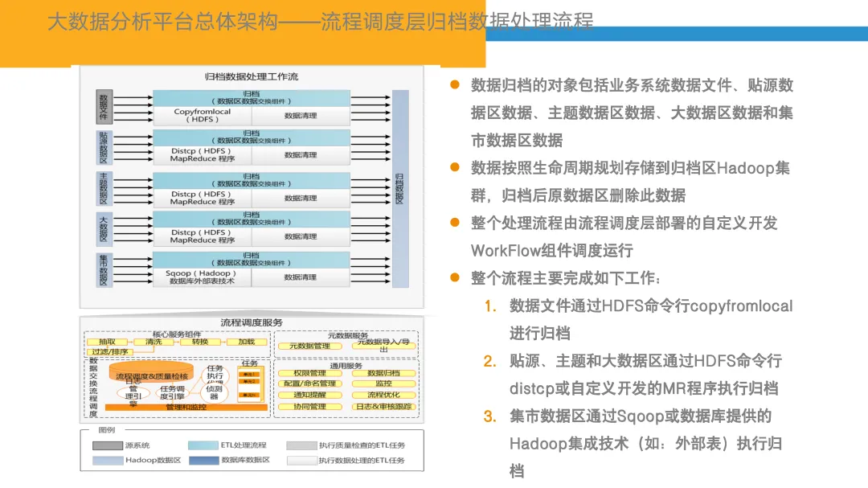
Task: Select the 元数据导入/导出 pill
Action: [383, 346]
